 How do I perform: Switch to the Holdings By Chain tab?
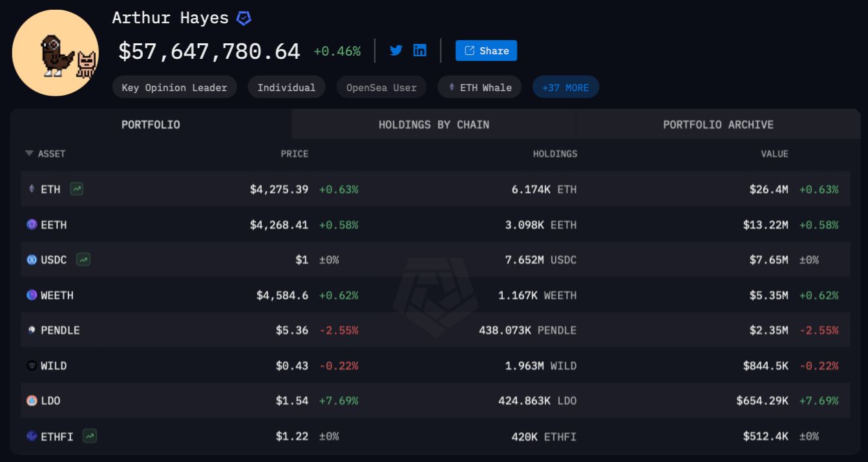434,124
